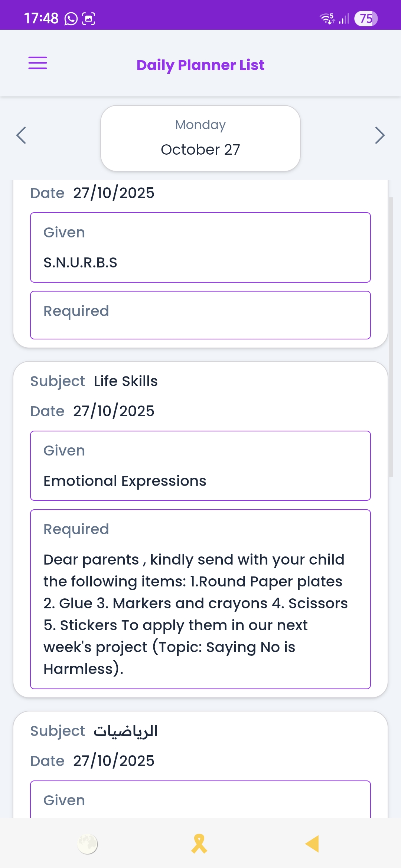Tap the moon icon in bottom bar

click(88, 844)
